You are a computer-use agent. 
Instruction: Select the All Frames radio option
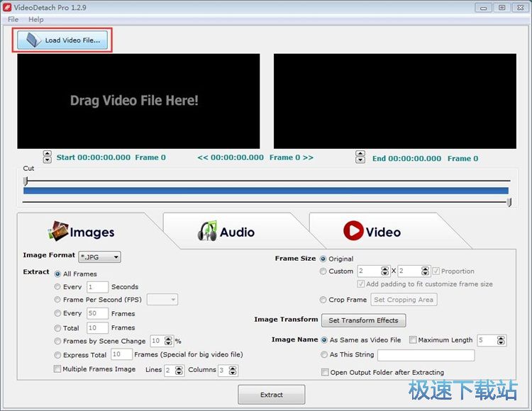tap(57, 274)
